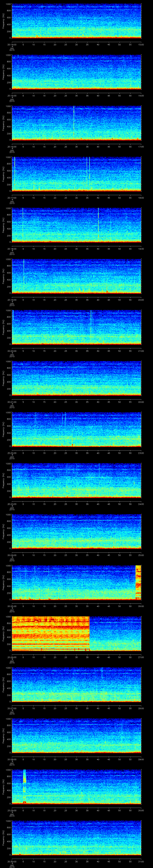Click the 20:16:00 start time label

[12, 147]
